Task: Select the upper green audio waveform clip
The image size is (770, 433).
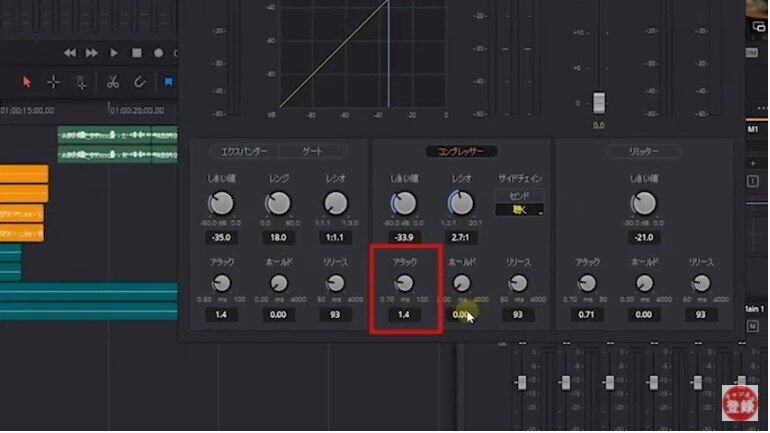Action: [117, 135]
